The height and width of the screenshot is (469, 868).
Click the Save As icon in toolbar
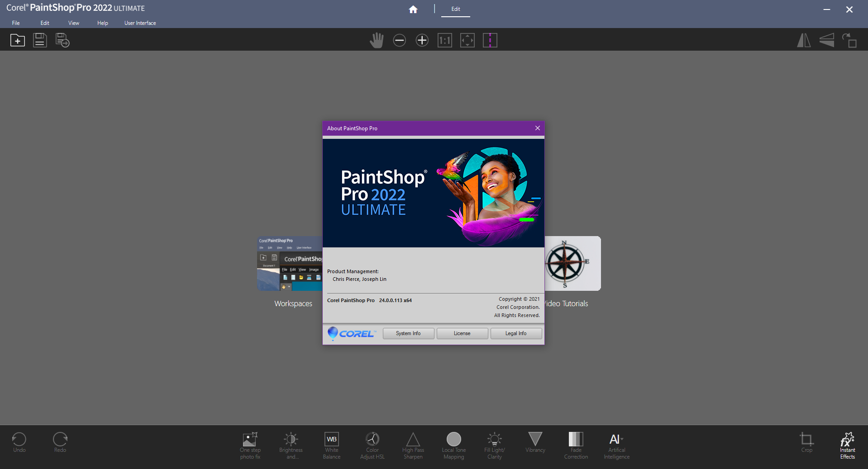pos(62,40)
